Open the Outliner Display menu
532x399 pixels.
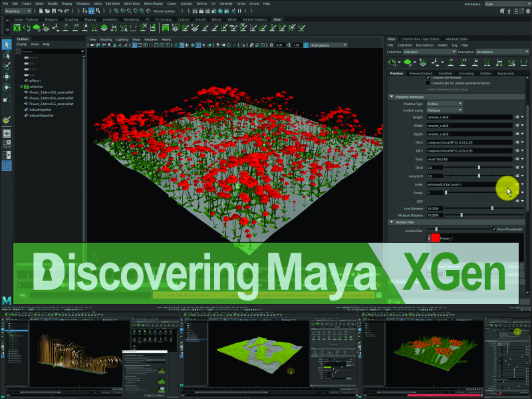(x=22, y=45)
